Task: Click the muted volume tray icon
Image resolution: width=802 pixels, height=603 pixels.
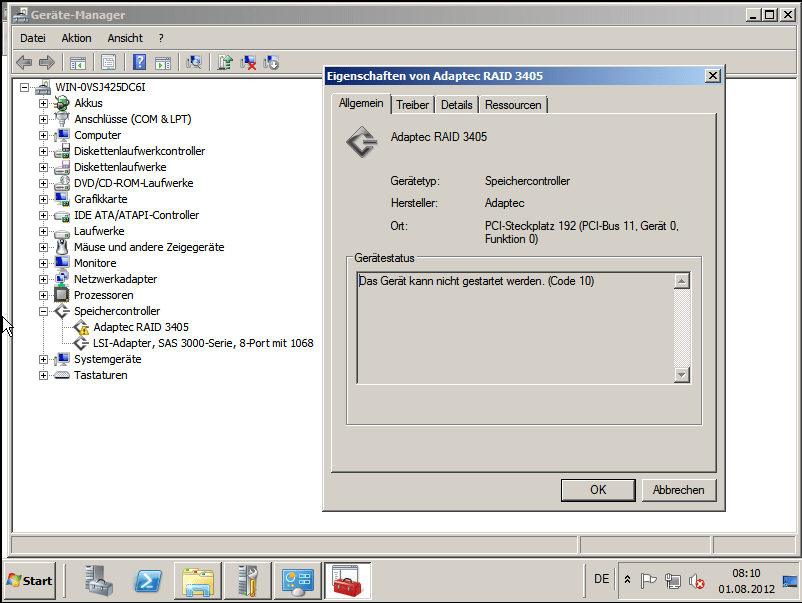Action: coord(696,581)
